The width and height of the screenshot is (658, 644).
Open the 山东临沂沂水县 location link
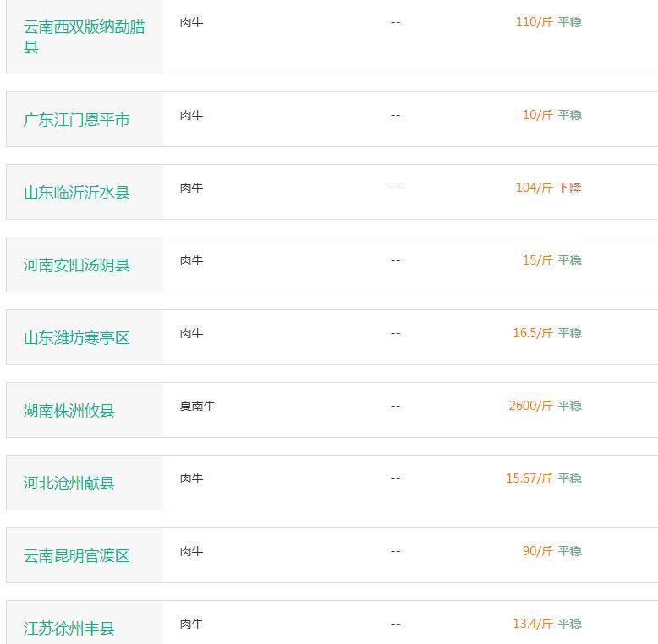[x=76, y=193]
